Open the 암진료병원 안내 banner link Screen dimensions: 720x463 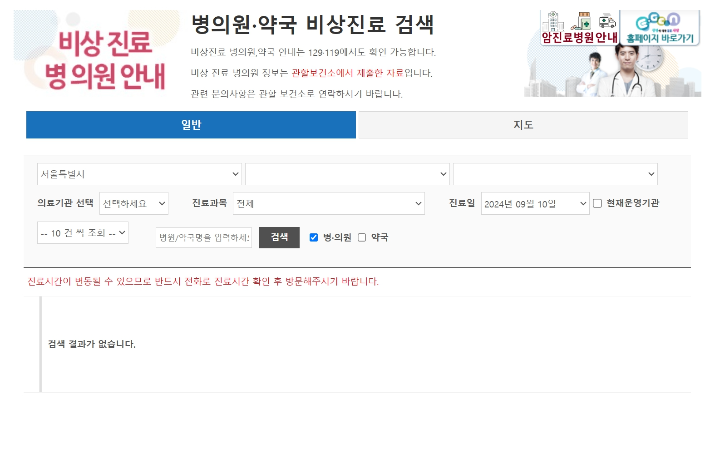[580, 28]
